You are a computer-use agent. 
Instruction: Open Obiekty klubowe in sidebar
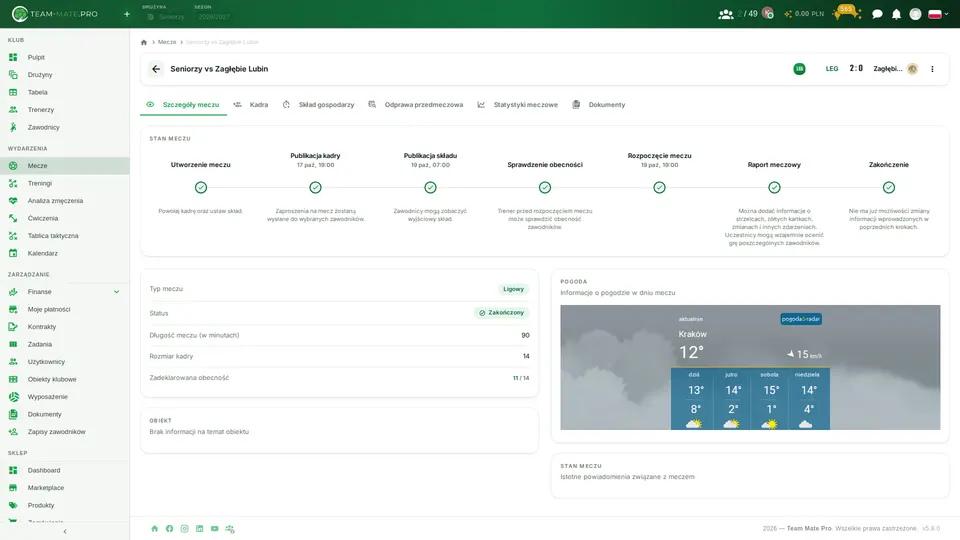click(64, 380)
